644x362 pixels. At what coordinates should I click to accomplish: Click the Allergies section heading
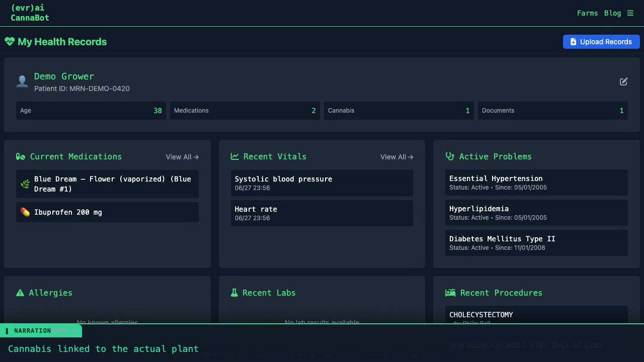click(51, 293)
